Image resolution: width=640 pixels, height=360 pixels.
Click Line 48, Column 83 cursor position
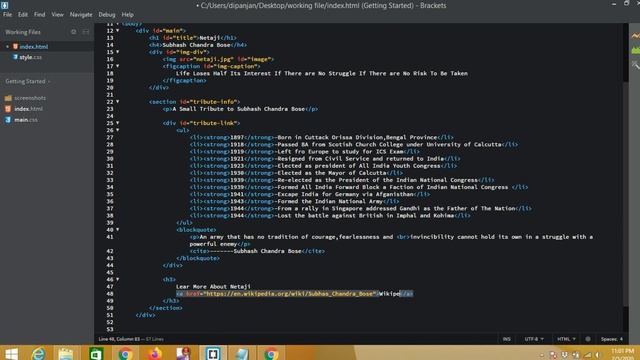click(x=119, y=339)
